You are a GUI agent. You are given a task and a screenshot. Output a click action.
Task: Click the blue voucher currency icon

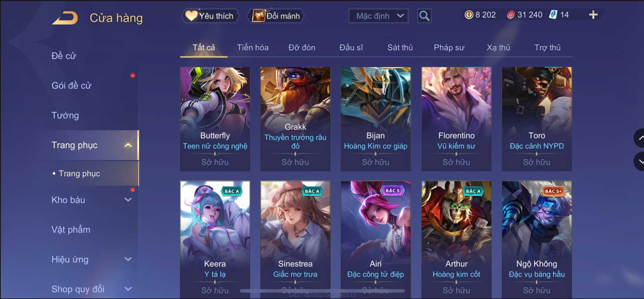point(553,15)
